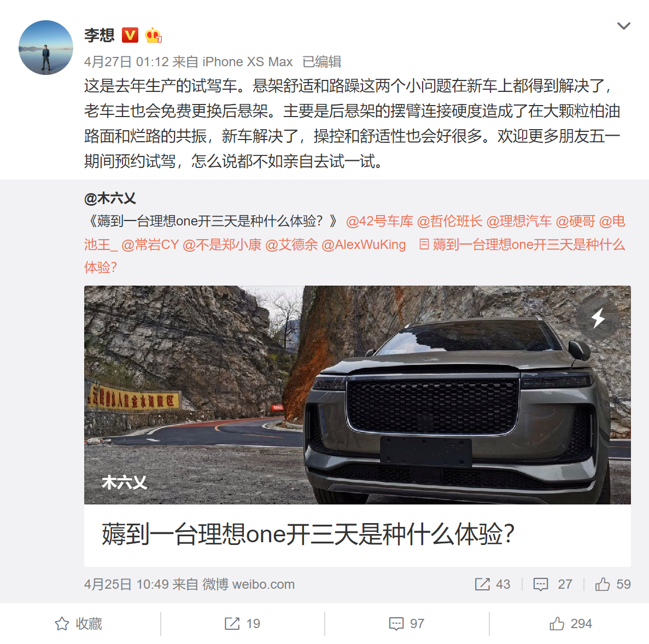Like the post with the thumbs-up showing 294
This screenshot has height=644, width=649.
click(571, 624)
